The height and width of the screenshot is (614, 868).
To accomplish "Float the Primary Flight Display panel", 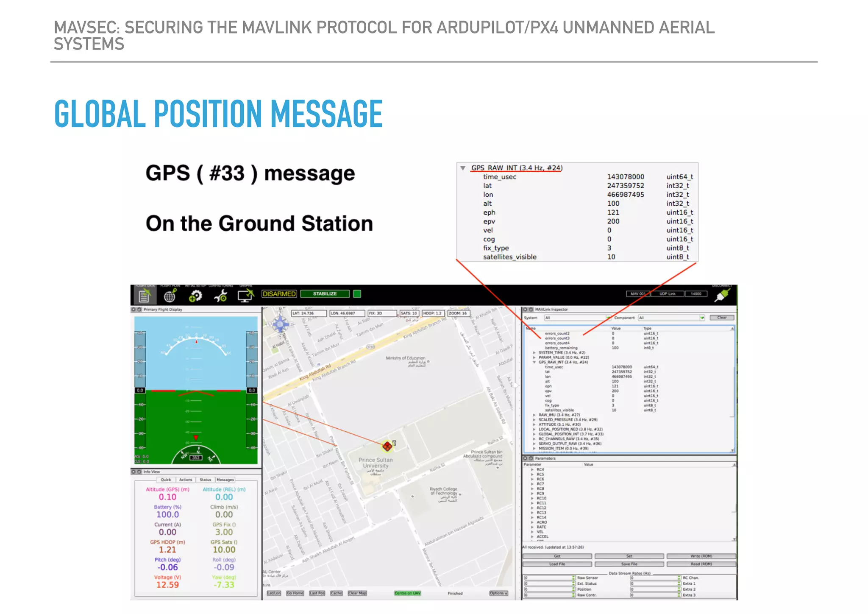I will point(139,310).
